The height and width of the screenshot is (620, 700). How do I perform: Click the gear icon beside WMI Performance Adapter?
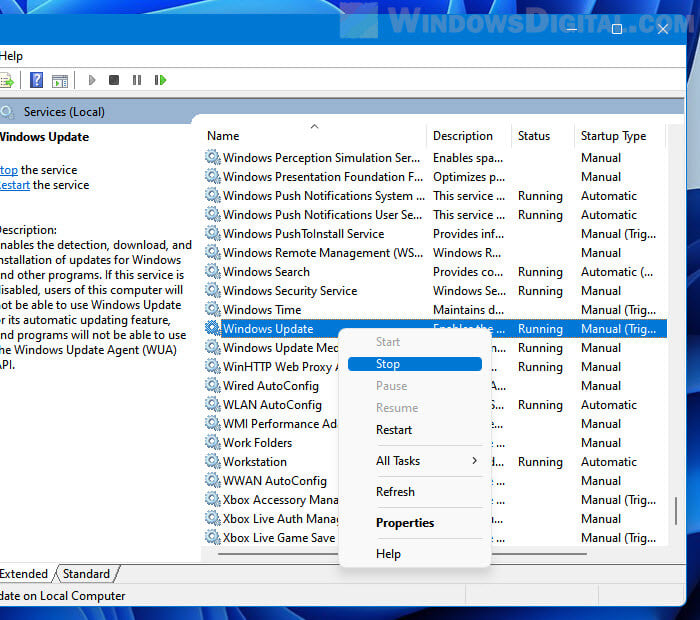pos(213,423)
